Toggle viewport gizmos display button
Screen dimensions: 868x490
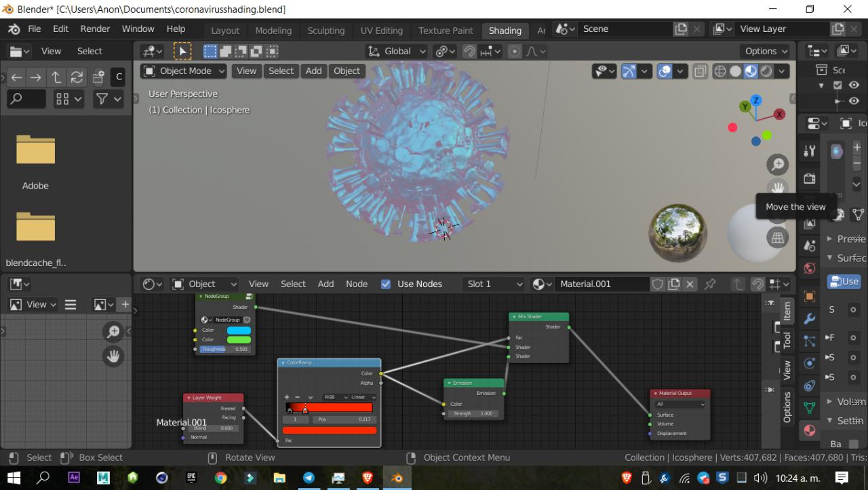pyautogui.click(x=629, y=71)
